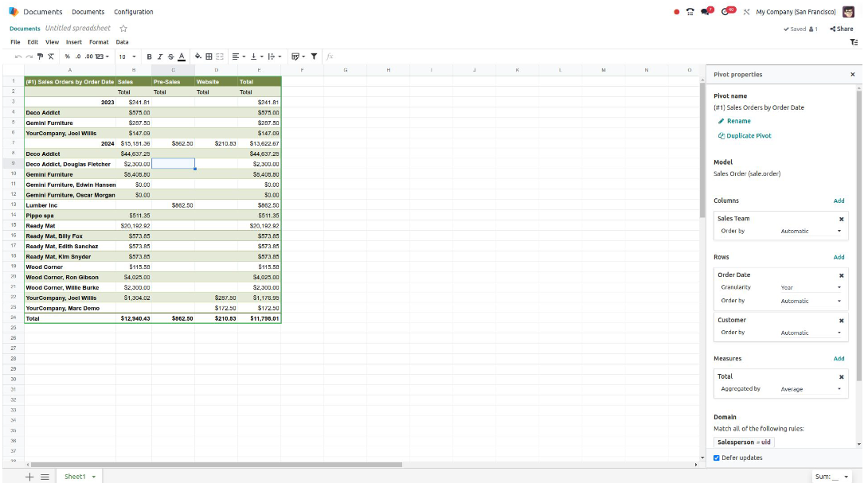
Task: Open Customer Order by dropdown
Action: (811, 333)
